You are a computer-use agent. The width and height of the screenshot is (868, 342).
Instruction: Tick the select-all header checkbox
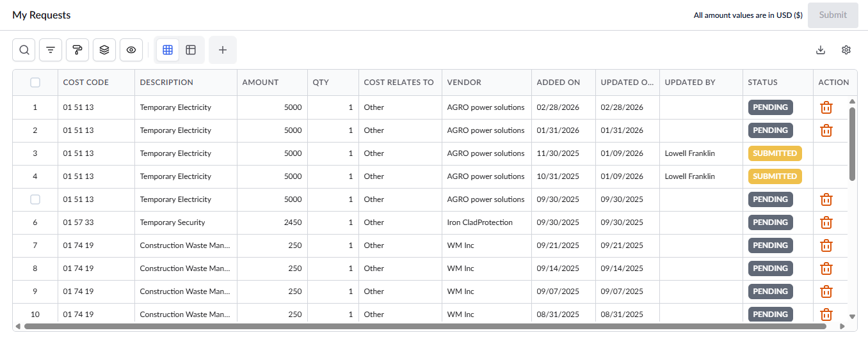(35, 82)
